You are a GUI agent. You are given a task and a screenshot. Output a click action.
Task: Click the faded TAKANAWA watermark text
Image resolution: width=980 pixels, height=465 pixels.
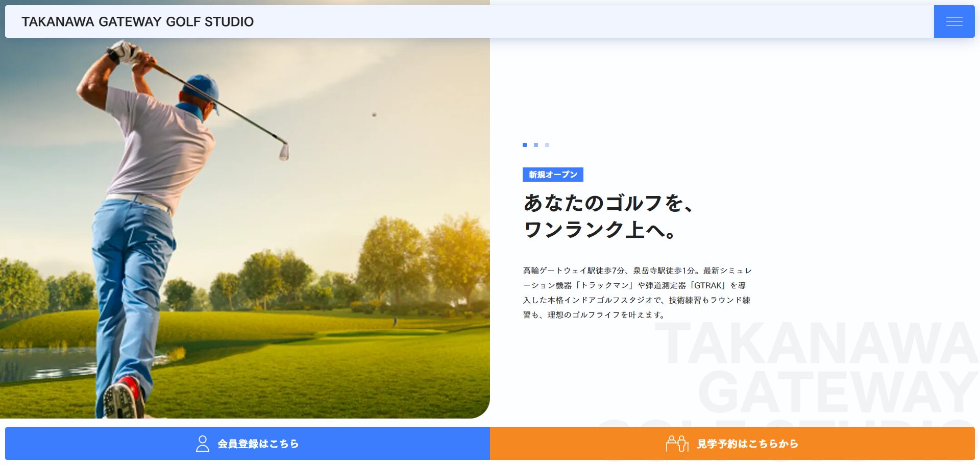(816, 344)
